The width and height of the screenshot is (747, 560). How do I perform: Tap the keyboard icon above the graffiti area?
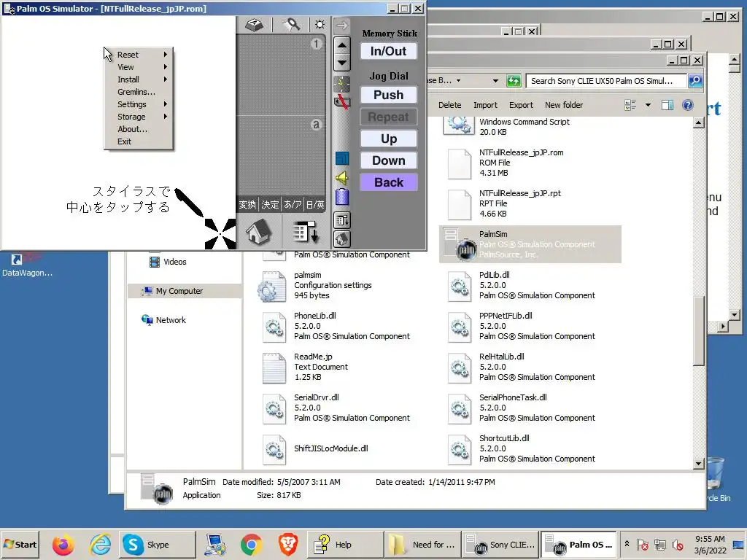255,25
